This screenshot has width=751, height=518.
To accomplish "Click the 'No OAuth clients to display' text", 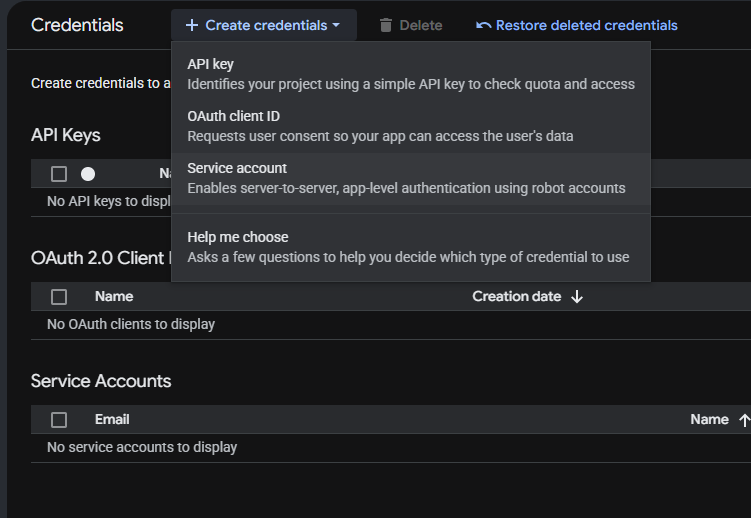I will 131,324.
